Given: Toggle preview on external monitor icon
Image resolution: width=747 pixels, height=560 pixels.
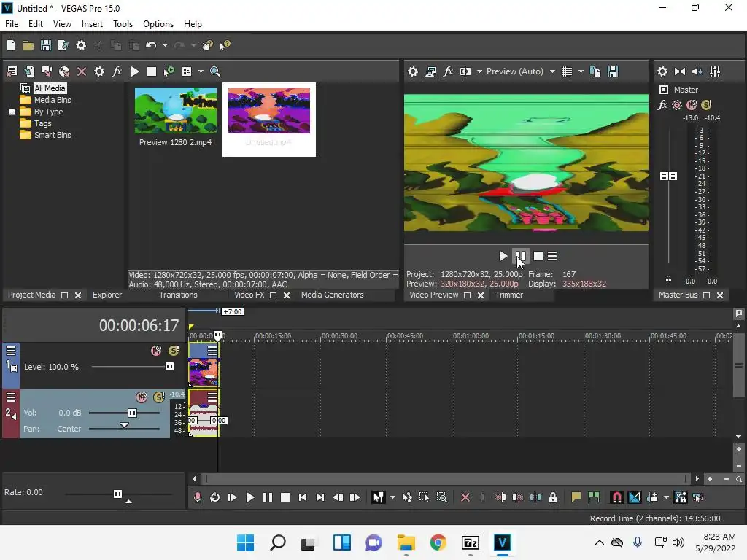Looking at the screenshot, I should [x=430, y=71].
